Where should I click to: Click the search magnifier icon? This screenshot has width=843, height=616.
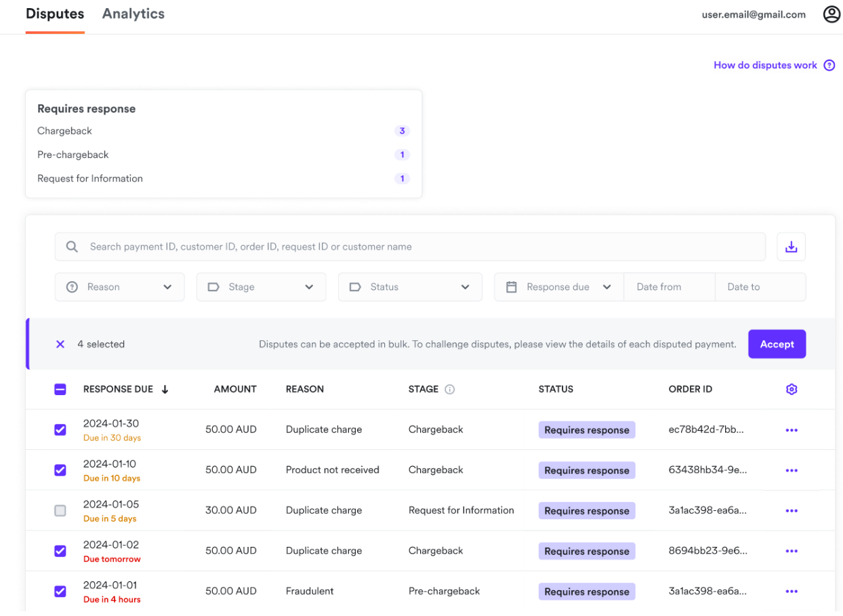(x=71, y=246)
